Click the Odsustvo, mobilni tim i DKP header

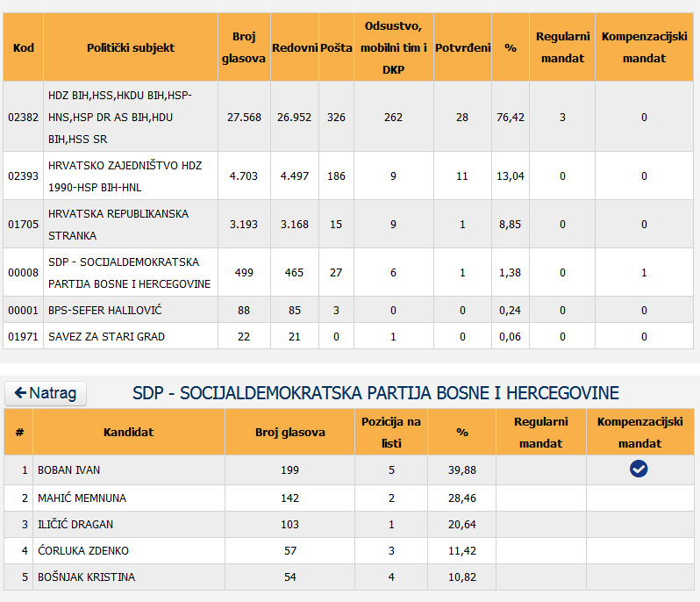click(393, 47)
